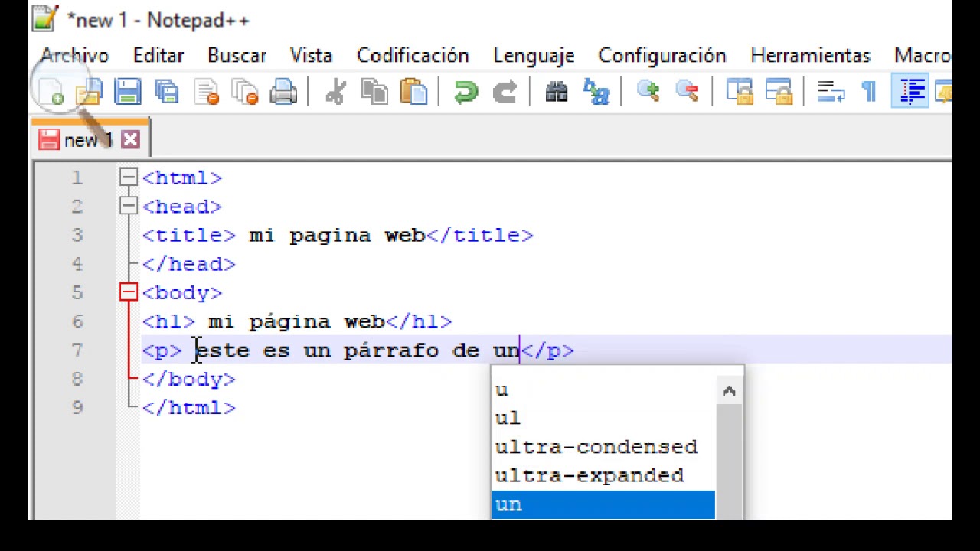
Task: Click the autocomplete list scrollbar thumb
Action: pyautogui.click(x=729, y=461)
